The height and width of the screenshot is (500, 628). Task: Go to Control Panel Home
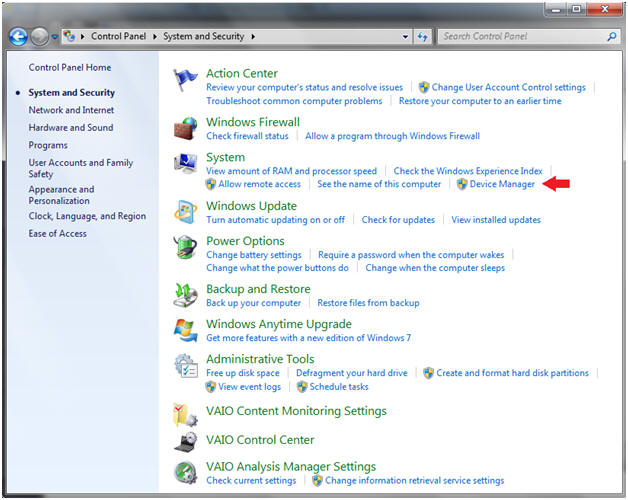(x=70, y=67)
